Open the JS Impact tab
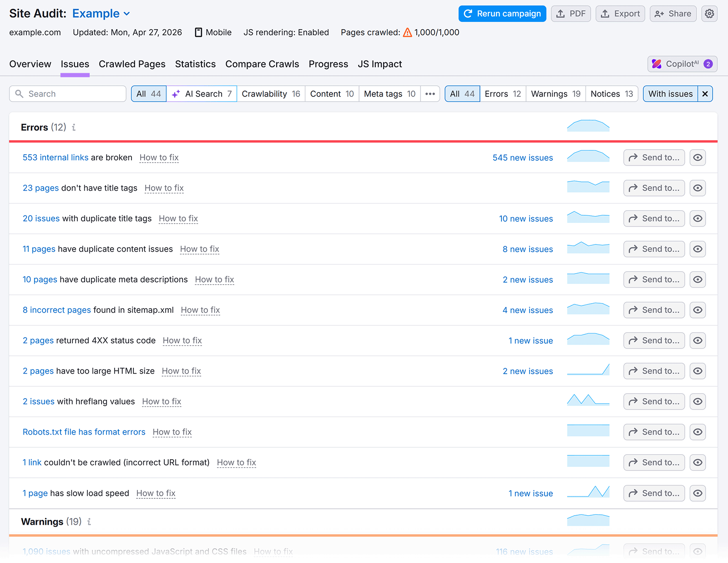This screenshot has width=728, height=563. [x=380, y=64]
